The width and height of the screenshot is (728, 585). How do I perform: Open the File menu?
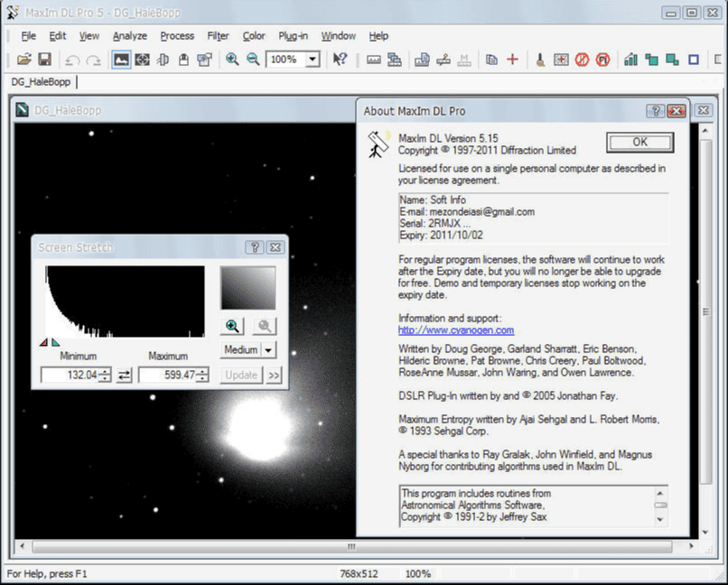(x=28, y=36)
